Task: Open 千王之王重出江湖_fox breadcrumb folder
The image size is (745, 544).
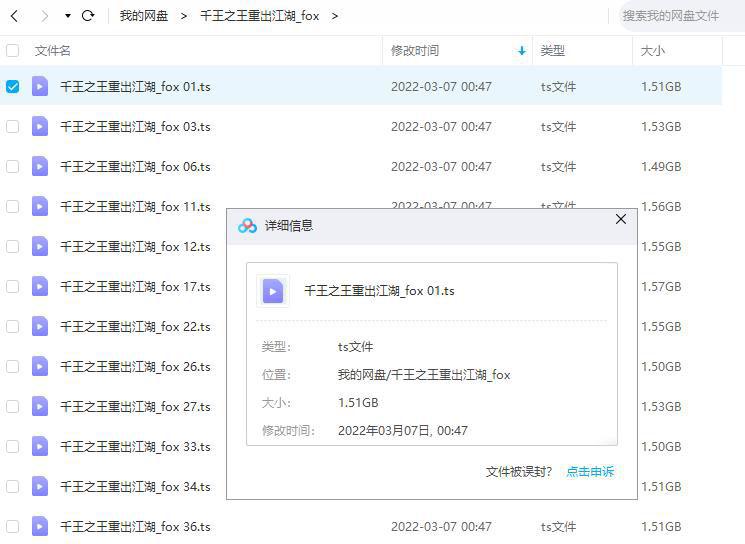Action: (x=259, y=16)
